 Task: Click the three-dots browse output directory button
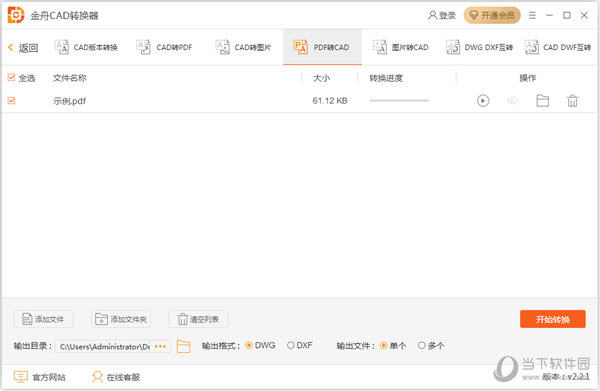(x=160, y=346)
